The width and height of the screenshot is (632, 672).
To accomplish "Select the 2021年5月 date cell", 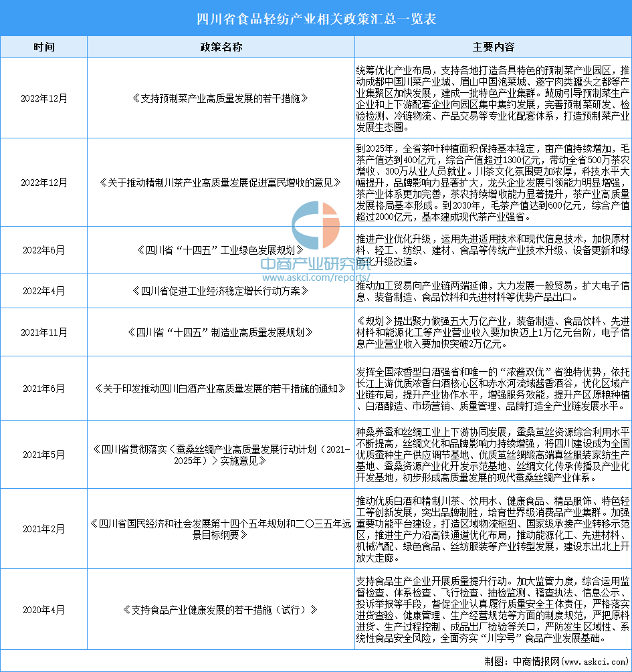I will click(x=43, y=454).
